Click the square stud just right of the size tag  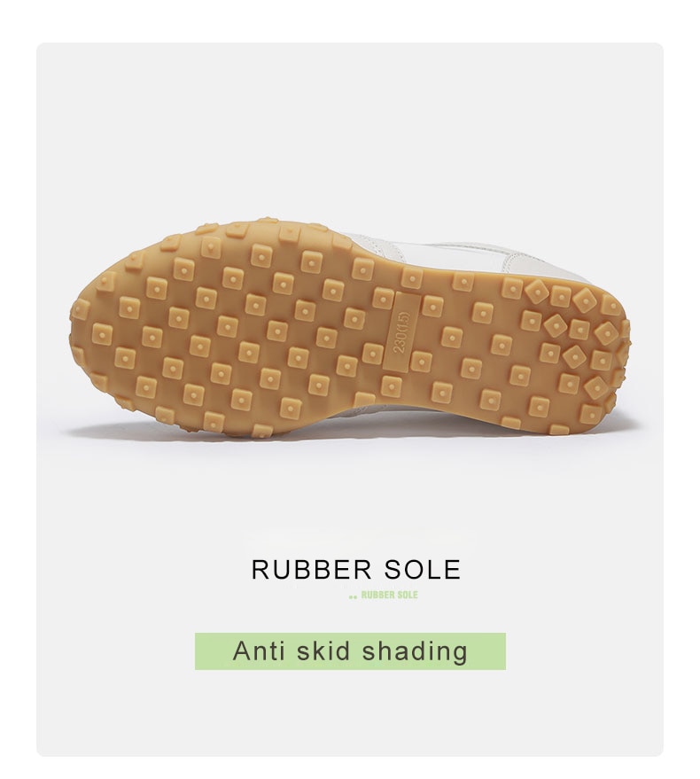pyautogui.click(x=432, y=306)
